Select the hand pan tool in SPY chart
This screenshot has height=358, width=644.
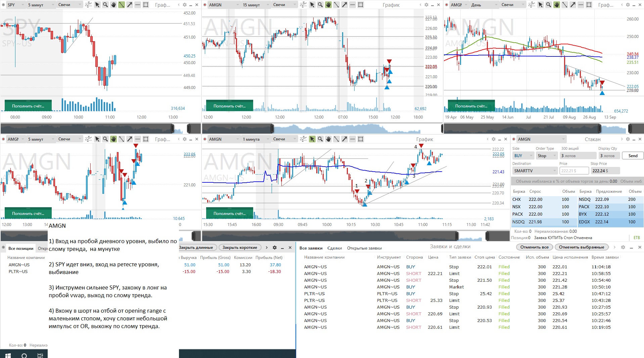coord(113,5)
